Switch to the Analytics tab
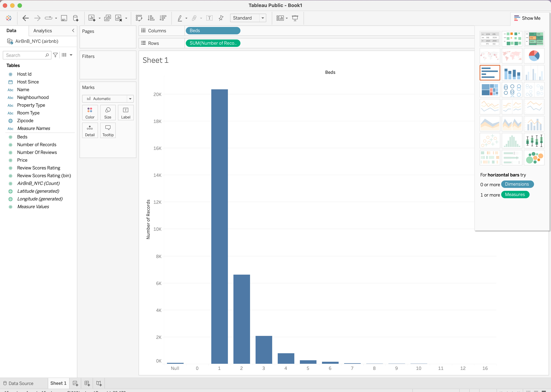Screen dimensions: 551x392 (43, 31)
